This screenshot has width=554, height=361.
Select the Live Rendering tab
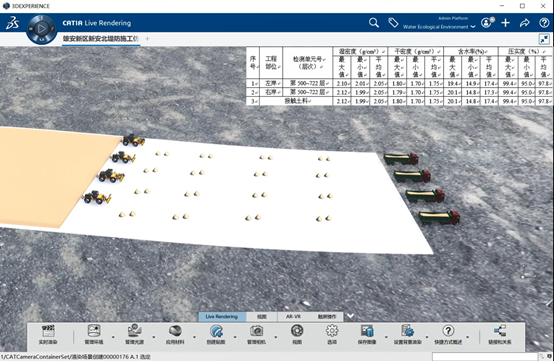click(222, 316)
